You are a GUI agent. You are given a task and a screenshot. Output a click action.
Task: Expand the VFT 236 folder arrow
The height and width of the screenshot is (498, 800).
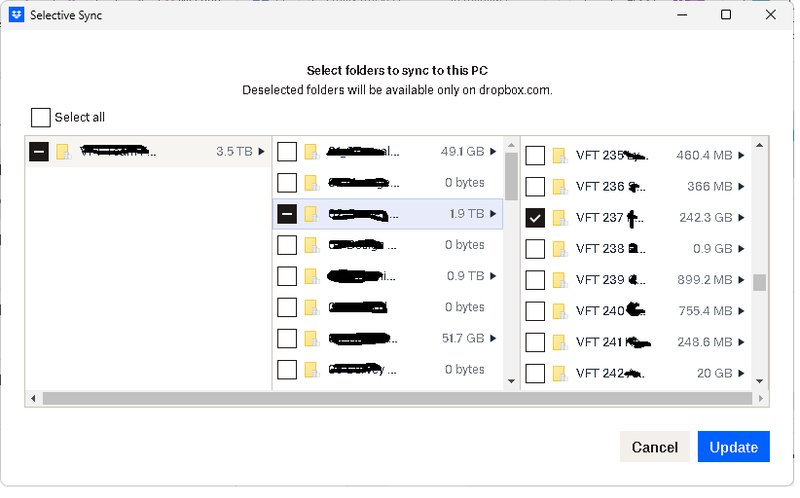[x=741, y=187]
